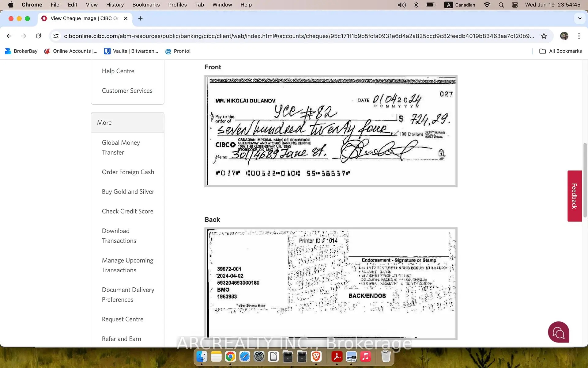
Task: Open the chat assistant bubble icon
Action: tap(558, 332)
